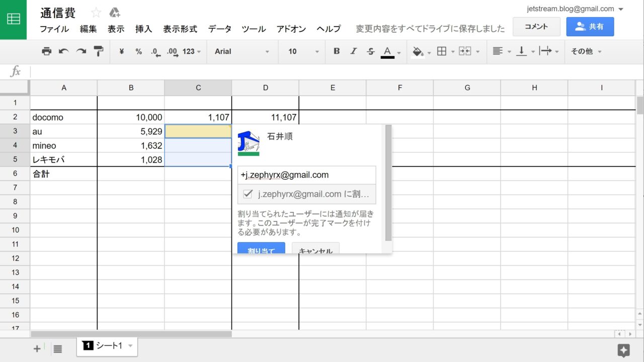Open the Arial font family dropdown
Image resolution: width=644 pixels, height=362 pixels.
[242, 51]
